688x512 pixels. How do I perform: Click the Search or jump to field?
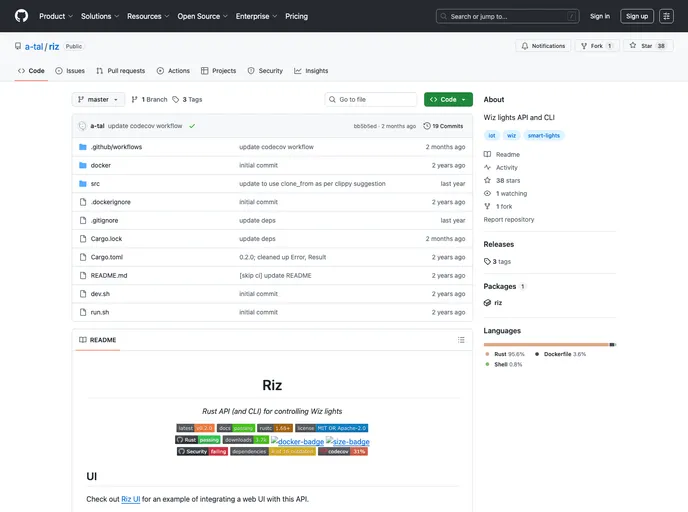[x=508, y=16]
